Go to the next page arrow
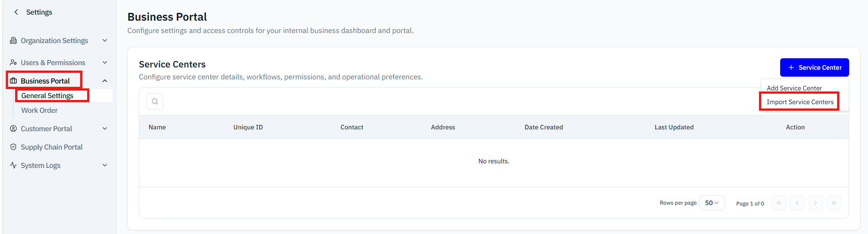The width and height of the screenshot is (868, 234). pyautogui.click(x=815, y=203)
